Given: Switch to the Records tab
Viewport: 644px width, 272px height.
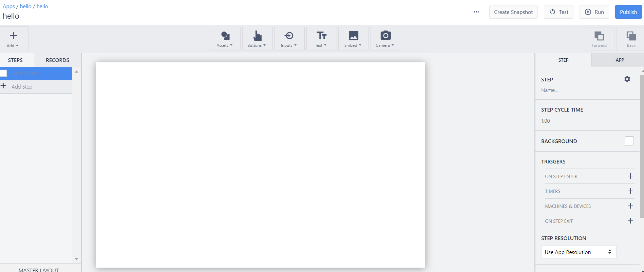Looking at the screenshot, I should pyautogui.click(x=57, y=60).
